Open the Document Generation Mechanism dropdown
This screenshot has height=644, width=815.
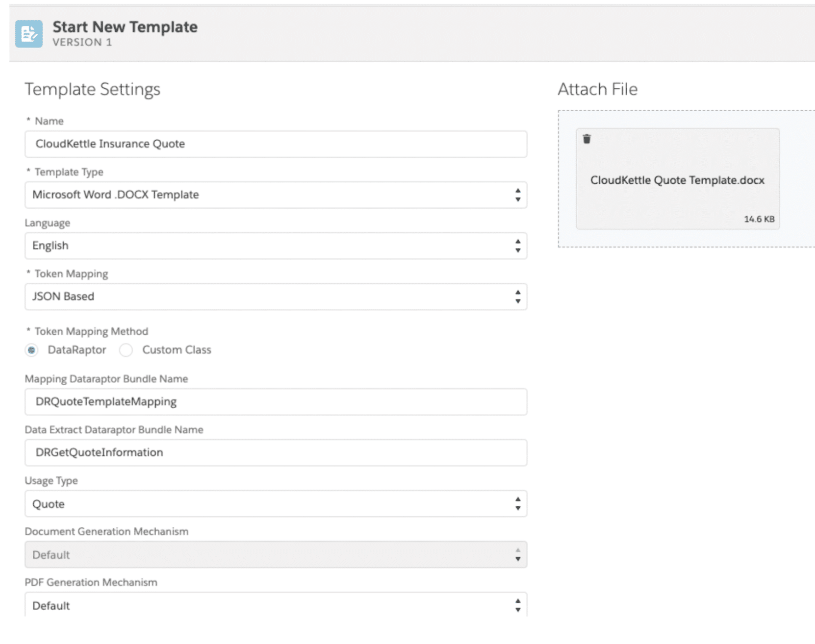pos(276,555)
